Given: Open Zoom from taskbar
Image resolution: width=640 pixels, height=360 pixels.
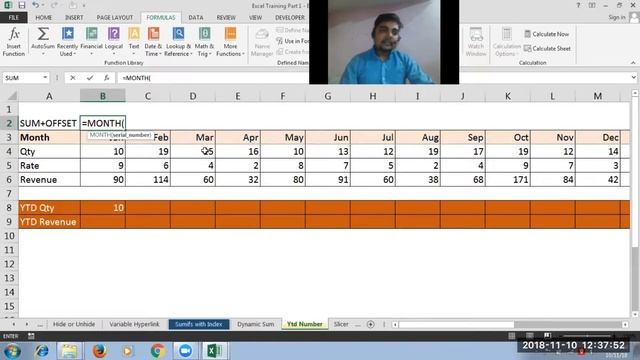Looking at the screenshot, I should coord(185,351).
